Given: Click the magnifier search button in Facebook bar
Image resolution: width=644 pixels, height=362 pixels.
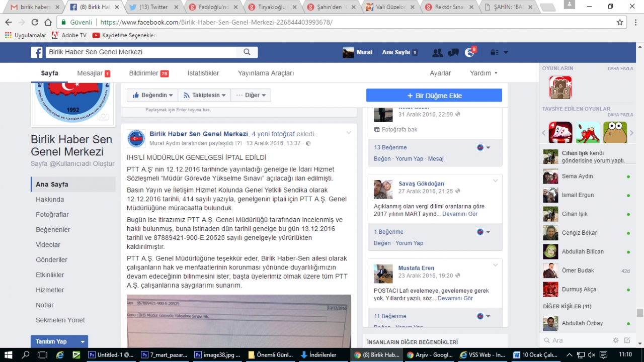Looking at the screenshot, I should (x=247, y=52).
